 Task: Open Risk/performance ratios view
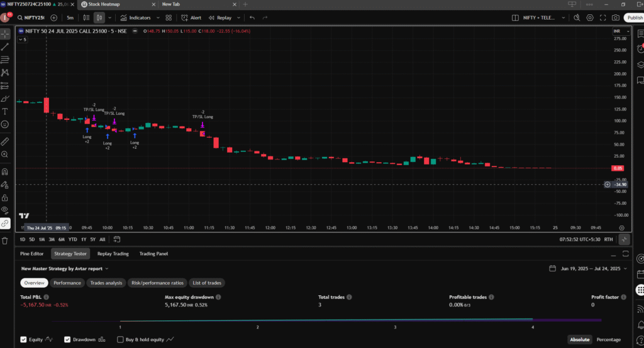tap(157, 283)
